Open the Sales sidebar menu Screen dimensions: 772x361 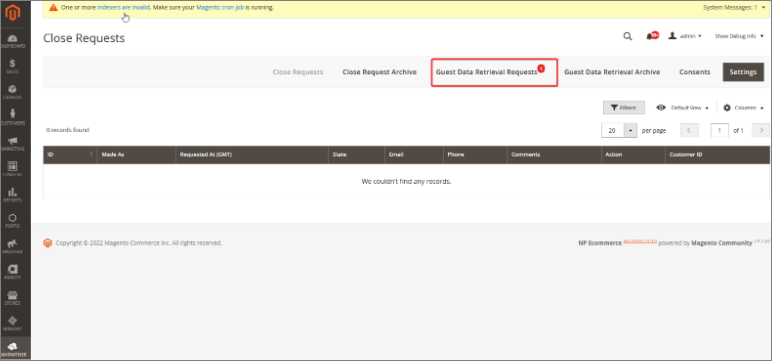(13, 66)
